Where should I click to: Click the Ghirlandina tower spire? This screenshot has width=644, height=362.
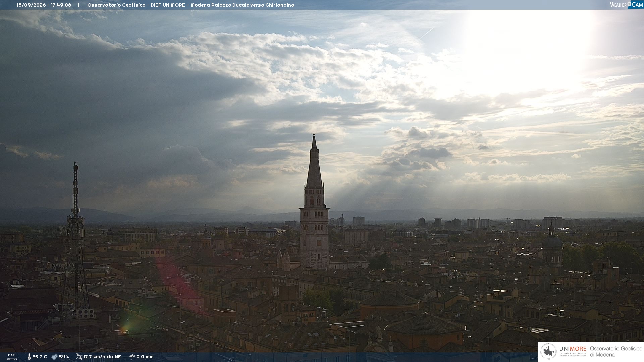pos(314,161)
